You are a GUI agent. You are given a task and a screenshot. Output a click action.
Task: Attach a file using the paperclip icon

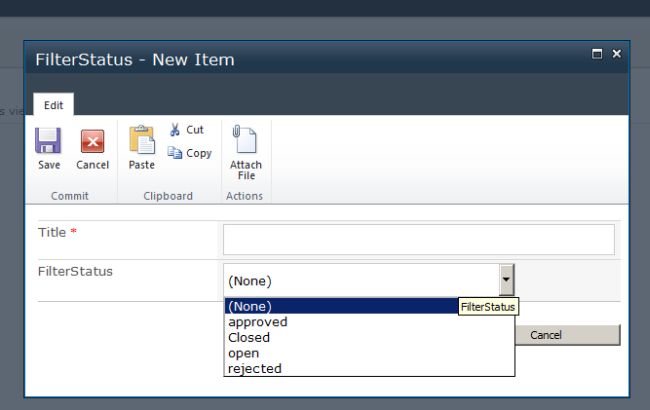245,140
